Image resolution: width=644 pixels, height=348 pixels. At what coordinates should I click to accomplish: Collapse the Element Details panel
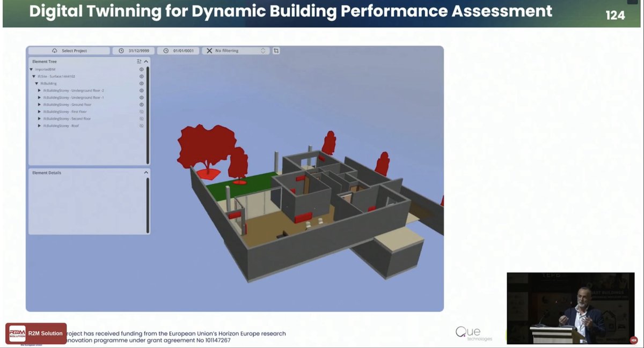(x=146, y=173)
